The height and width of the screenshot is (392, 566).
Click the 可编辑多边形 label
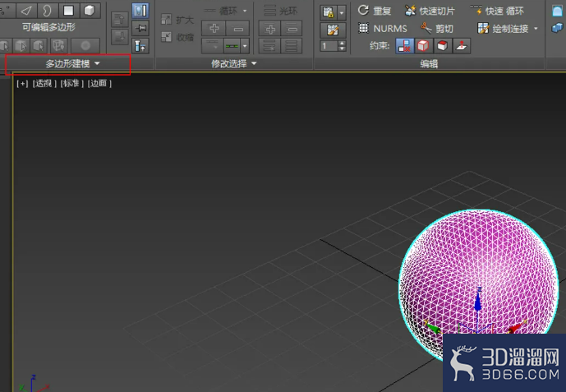click(x=48, y=27)
